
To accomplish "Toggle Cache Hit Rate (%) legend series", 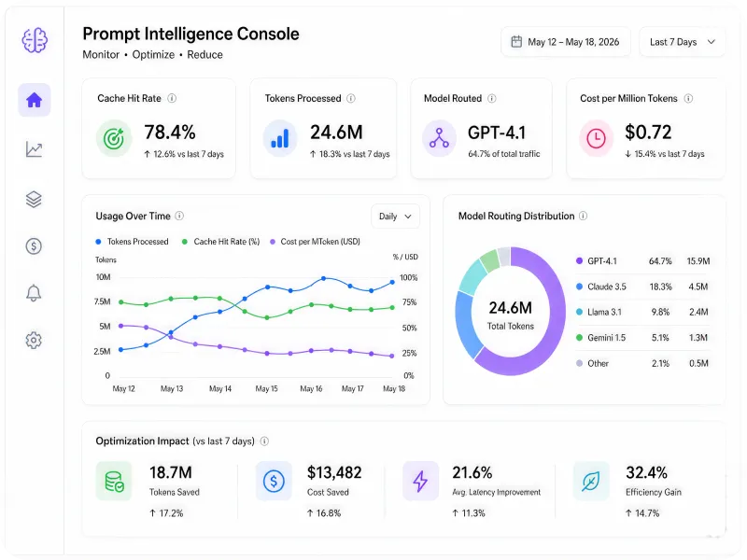I will tap(220, 242).
